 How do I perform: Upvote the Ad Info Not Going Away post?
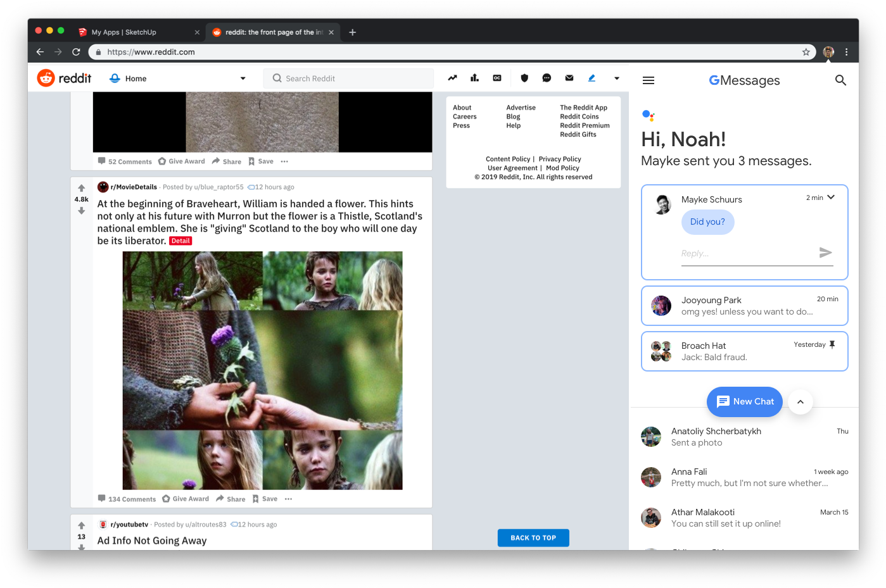[x=82, y=525]
